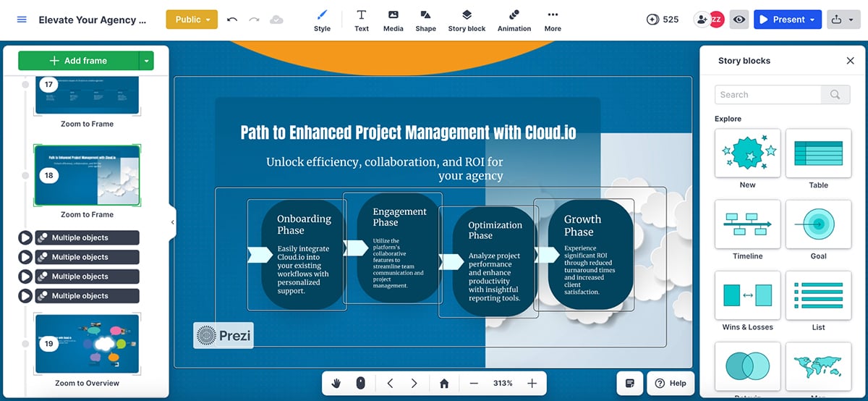Open the hamburger main menu
Viewport: 868px width, 401px height.
(22, 20)
